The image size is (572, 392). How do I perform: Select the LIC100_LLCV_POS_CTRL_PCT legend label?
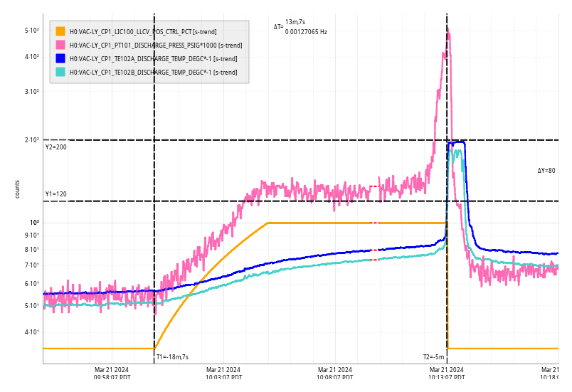(x=143, y=31)
